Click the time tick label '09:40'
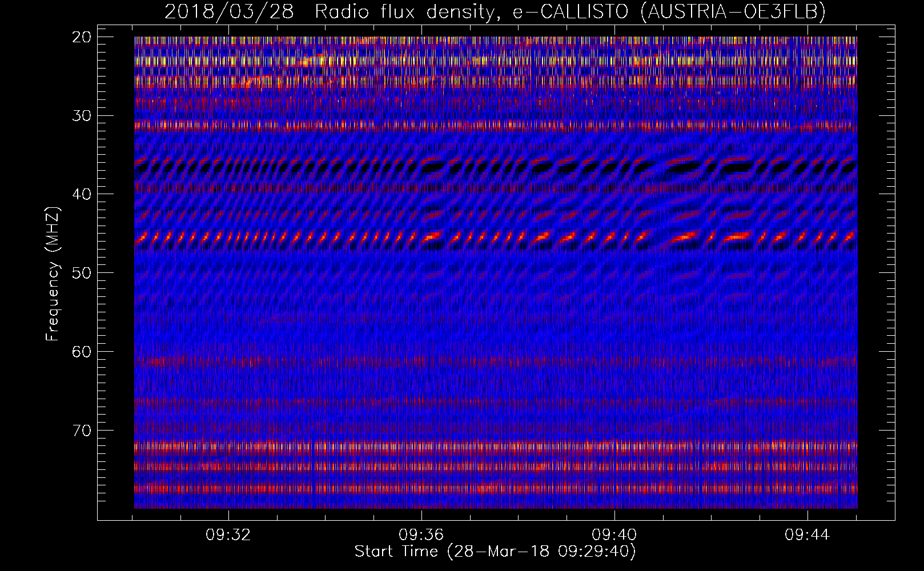Screen dimensions: 924x571 click(x=614, y=535)
